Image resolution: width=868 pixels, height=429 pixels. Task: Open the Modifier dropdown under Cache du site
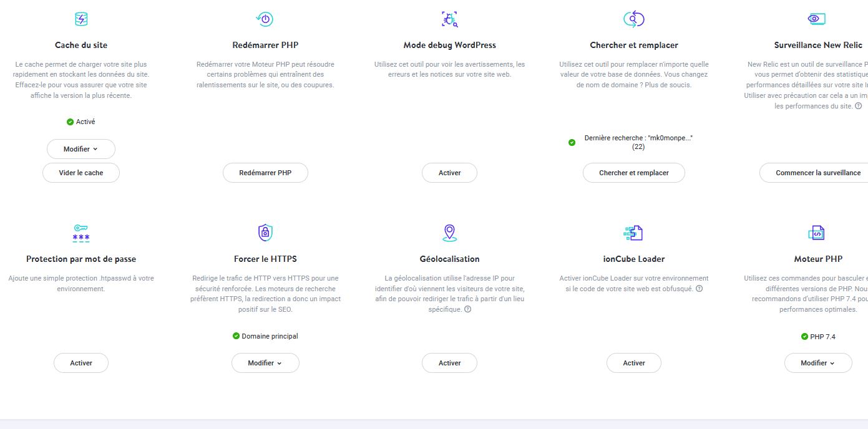pos(81,149)
